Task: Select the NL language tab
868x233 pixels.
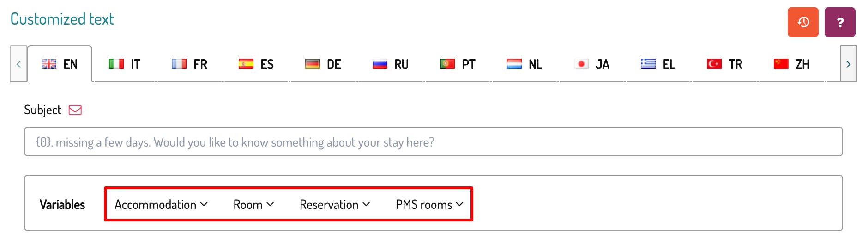Action: click(524, 64)
